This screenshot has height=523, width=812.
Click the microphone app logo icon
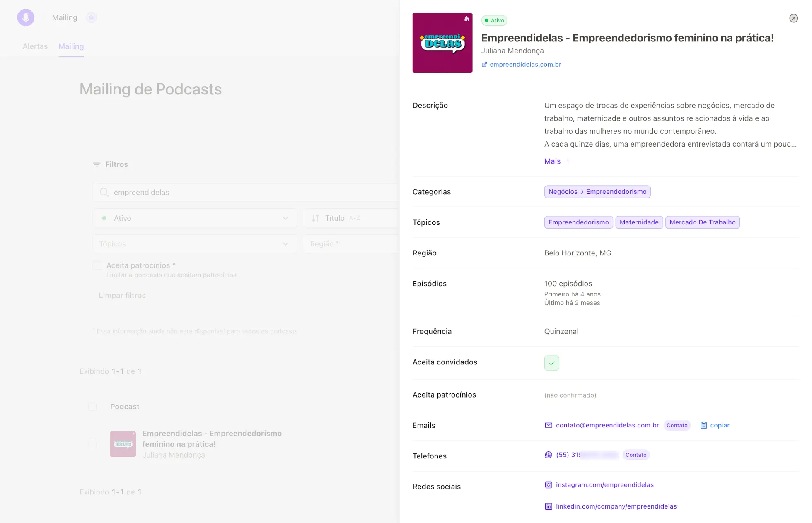tap(26, 17)
